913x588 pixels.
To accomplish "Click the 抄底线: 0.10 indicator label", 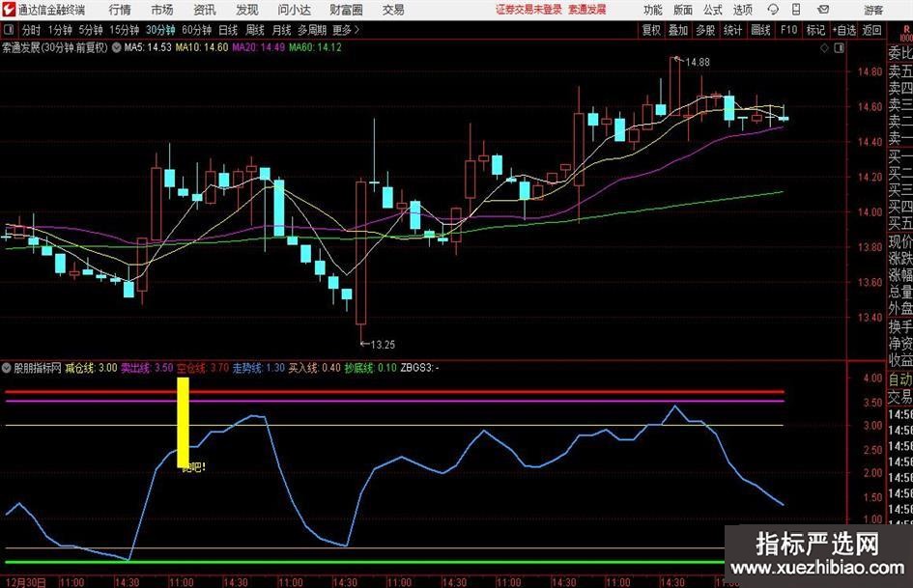I will point(370,368).
